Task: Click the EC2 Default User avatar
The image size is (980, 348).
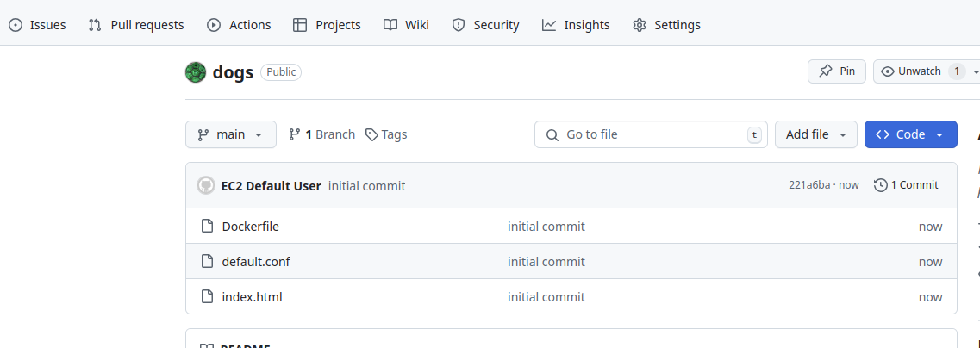Action: click(x=206, y=185)
